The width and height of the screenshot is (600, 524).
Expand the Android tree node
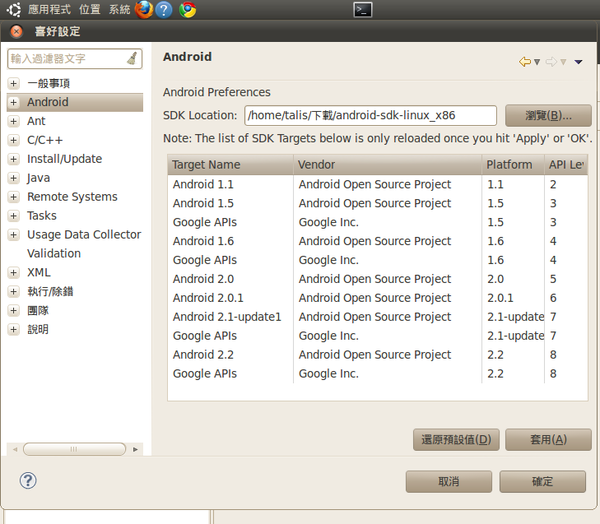[x=13, y=102]
